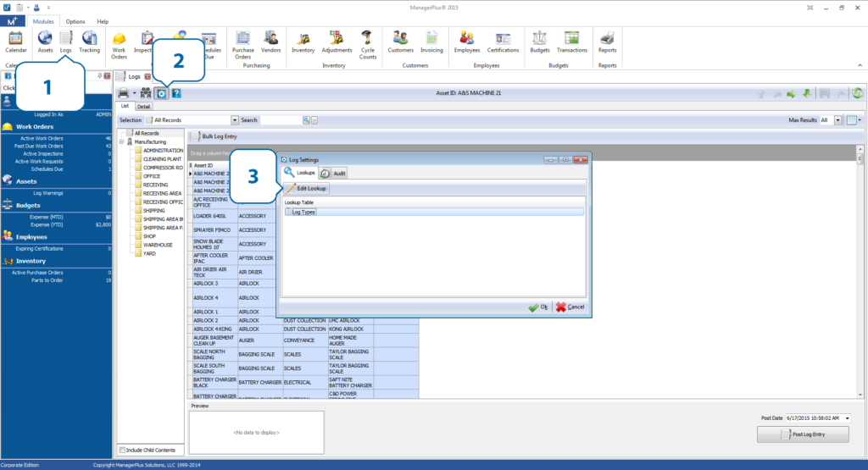Screen dimensions: 868x470
Task: Click the Asset ID column header
Action: 213,165
